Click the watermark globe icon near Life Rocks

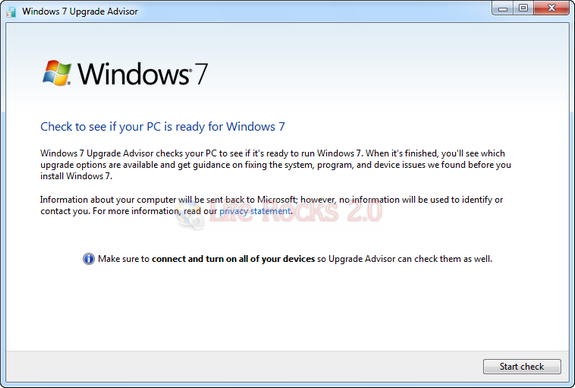click(x=190, y=216)
